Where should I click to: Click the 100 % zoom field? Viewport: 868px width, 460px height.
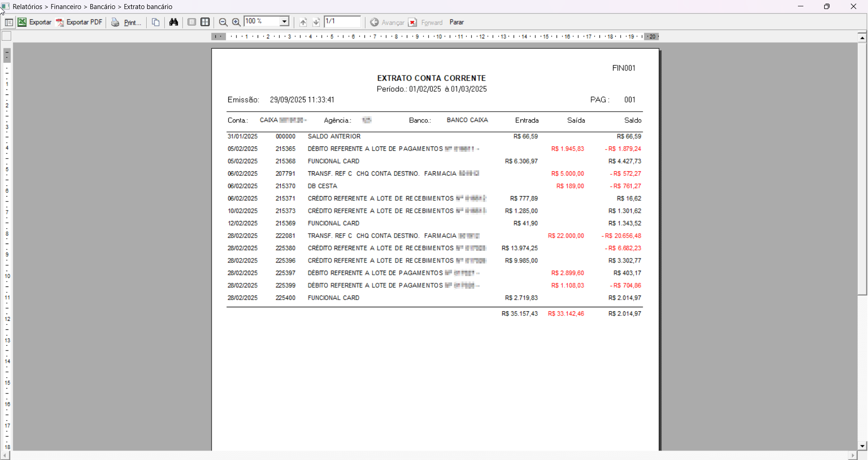click(262, 22)
